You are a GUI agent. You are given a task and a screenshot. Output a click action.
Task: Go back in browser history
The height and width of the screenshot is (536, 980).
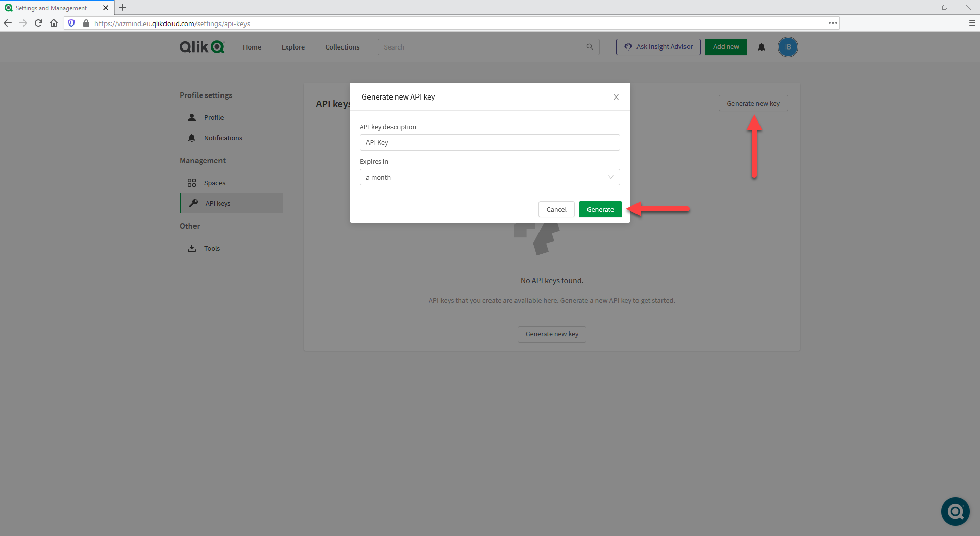[8, 23]
